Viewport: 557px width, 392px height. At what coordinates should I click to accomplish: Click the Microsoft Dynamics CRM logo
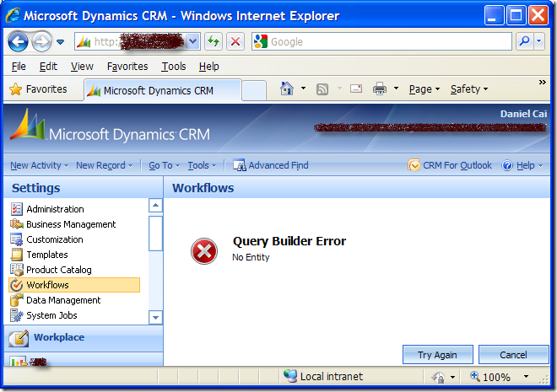tap(110, 126)
